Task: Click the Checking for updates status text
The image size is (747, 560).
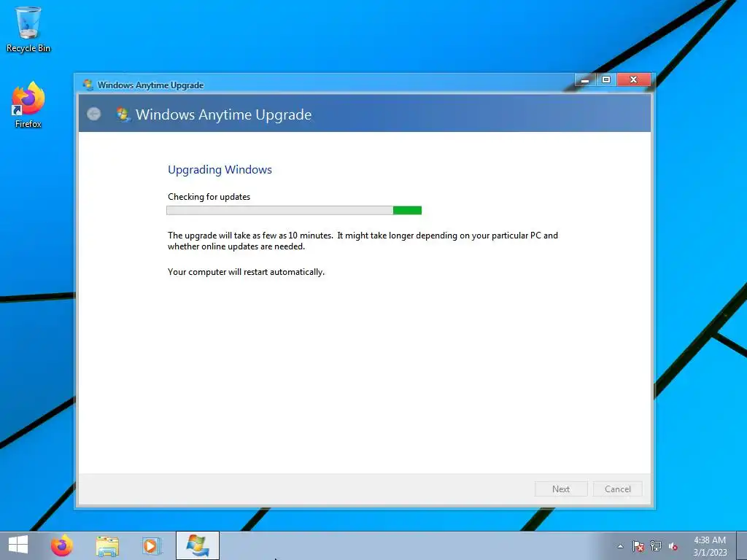Action: (x=209, y=197)
